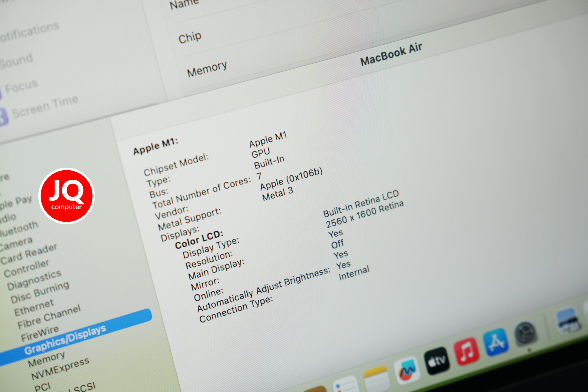
Task: Open Focus in System Settings sidebar
Action: pyautogui.click(x=21, y=86)
